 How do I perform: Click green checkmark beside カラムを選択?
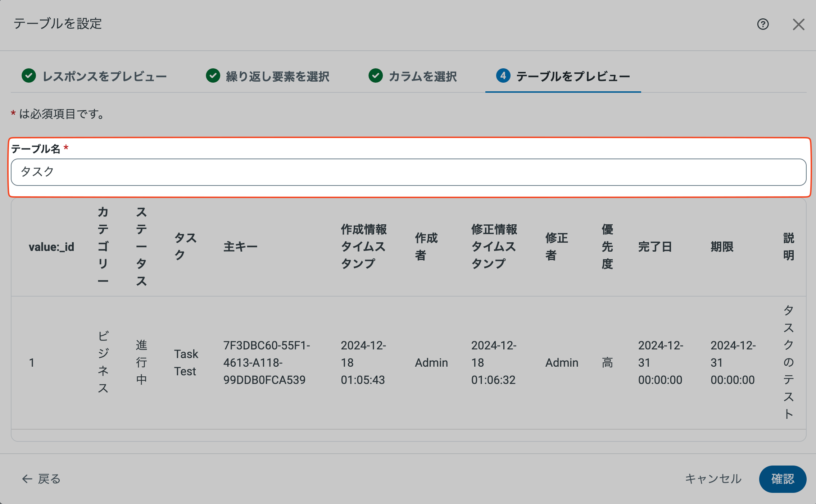tap(376, 76)
